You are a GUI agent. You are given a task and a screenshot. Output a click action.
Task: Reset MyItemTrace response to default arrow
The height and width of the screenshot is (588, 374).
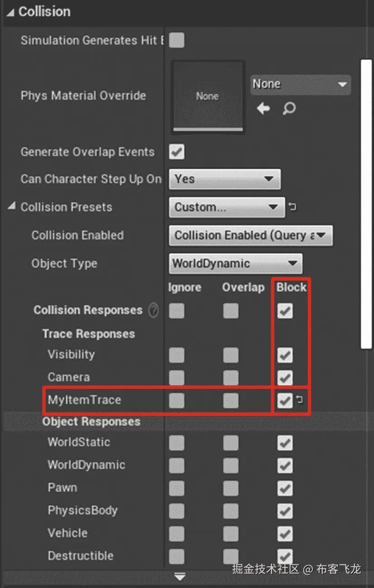299,400
